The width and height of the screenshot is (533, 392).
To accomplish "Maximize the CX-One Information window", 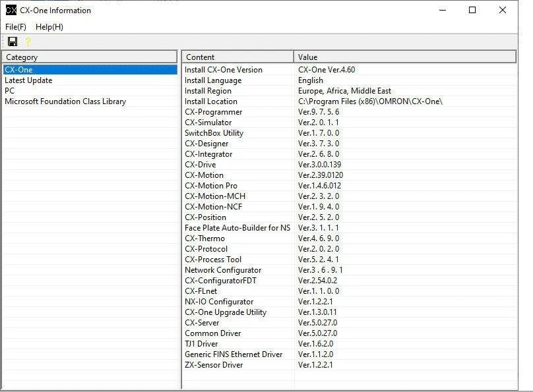I will (x=472, y=10).
